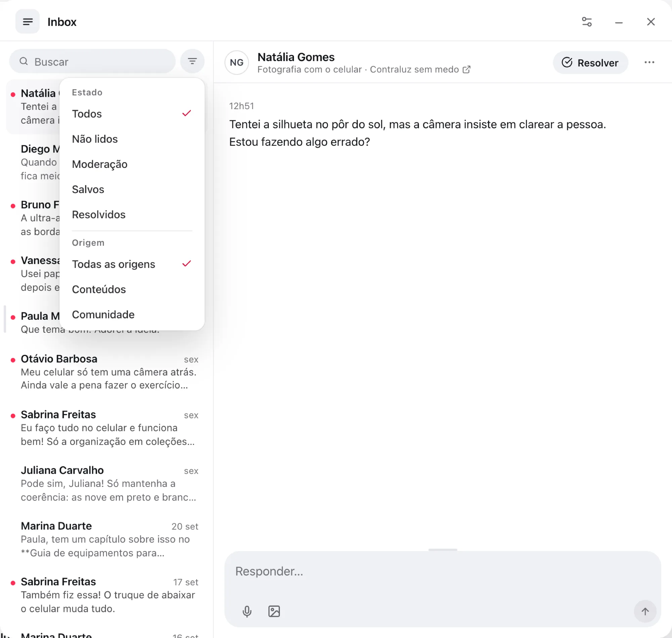Open Sabrina Freitas conversation from 17 set
This screenshot has height=638, width=672.
(106, 595)
